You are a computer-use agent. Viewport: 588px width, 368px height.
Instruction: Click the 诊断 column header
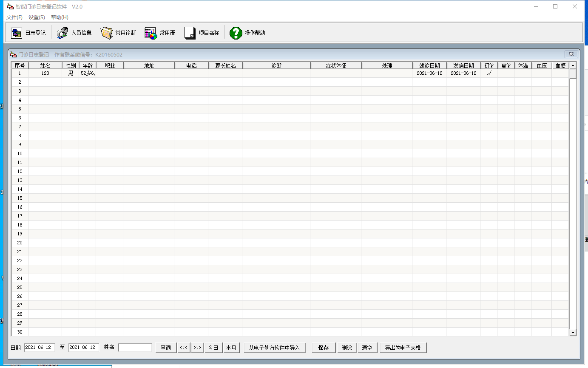coord(276,65)
